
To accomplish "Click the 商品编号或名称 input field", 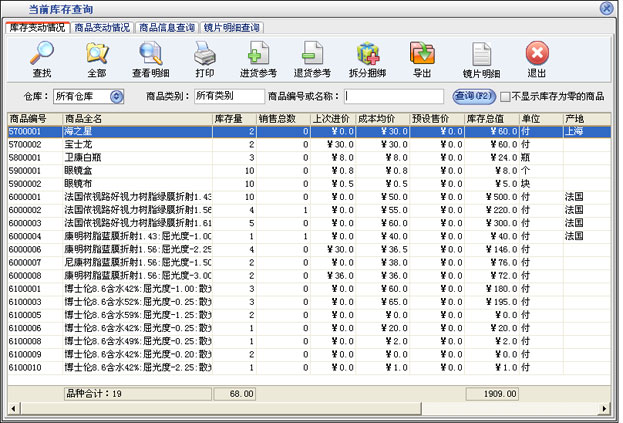I will point(395,97).
